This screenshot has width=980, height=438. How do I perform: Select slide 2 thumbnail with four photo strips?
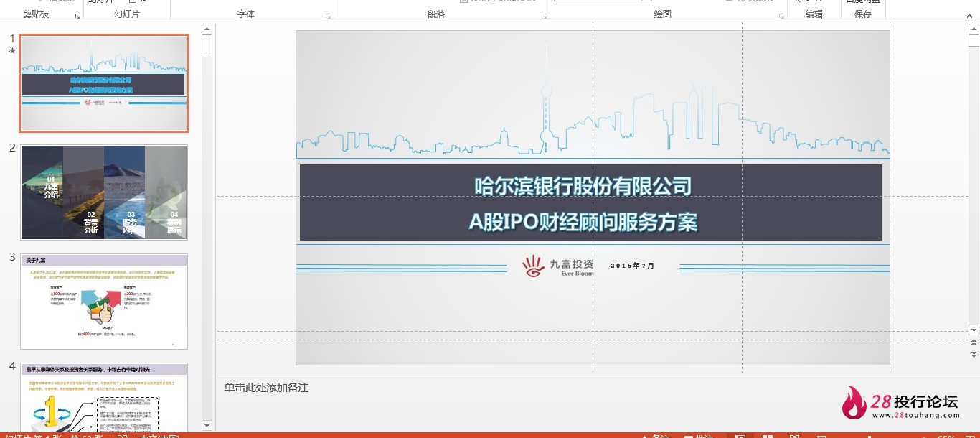104,192
